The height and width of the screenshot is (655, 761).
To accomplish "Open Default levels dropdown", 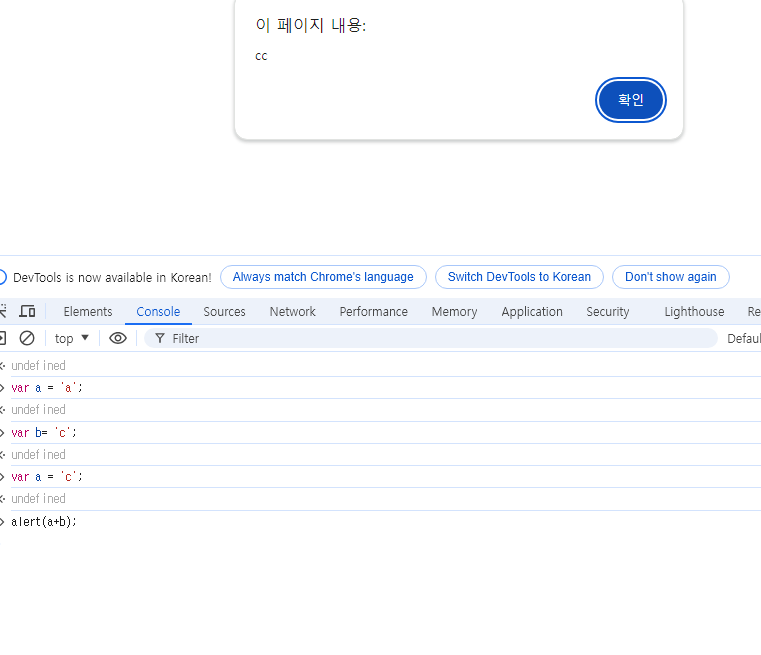I will coord(744,338).
